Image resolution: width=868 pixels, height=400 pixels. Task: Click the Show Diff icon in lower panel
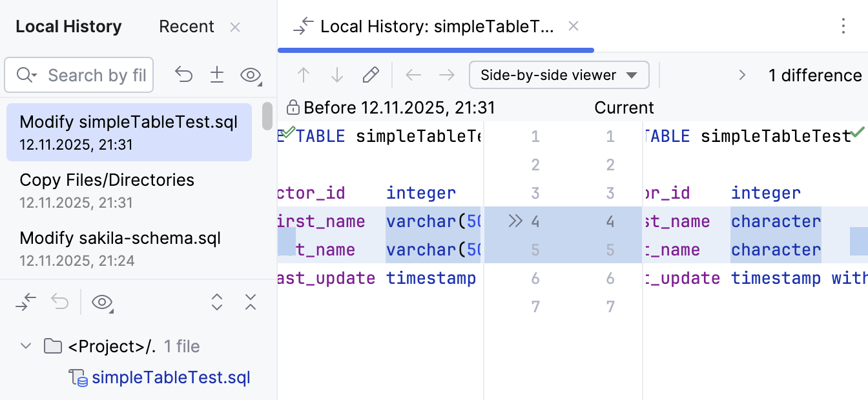coord(26,301)
